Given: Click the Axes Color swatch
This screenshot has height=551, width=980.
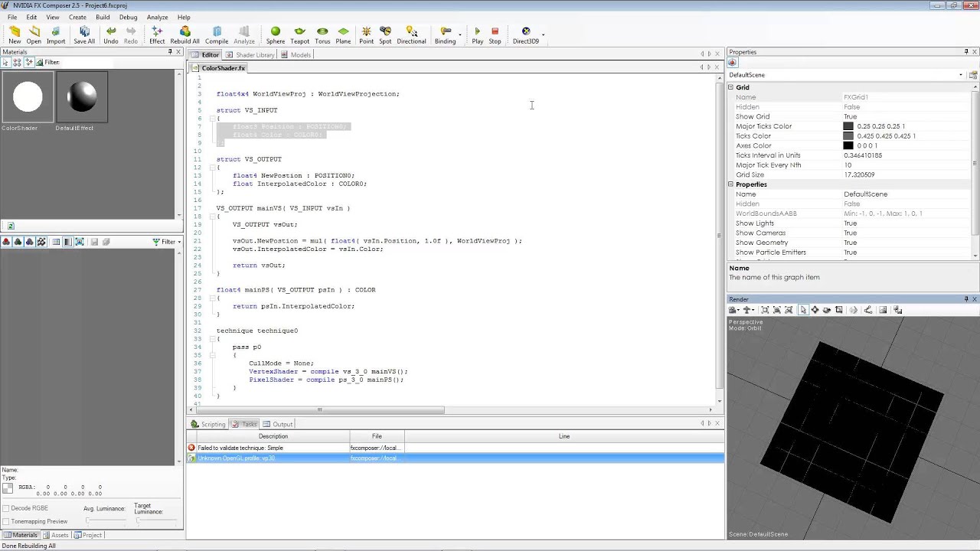Looking at the screenshot, I should click(848, 145).
